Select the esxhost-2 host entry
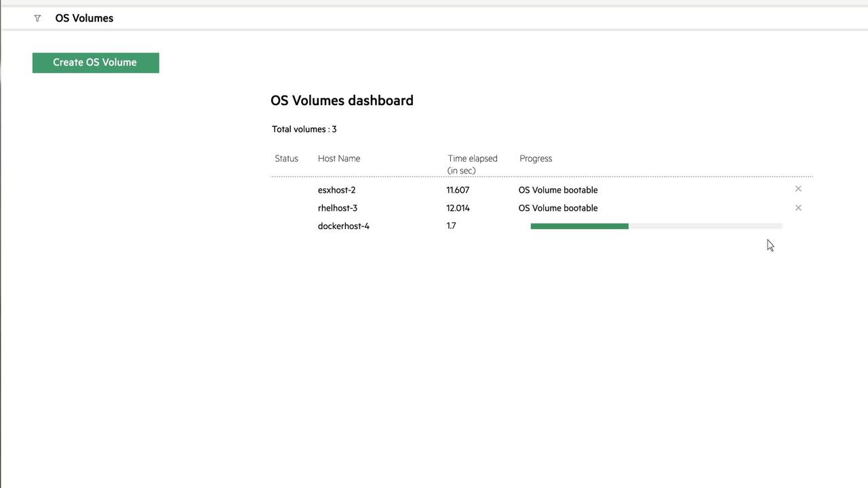 (x=336, y=190)
